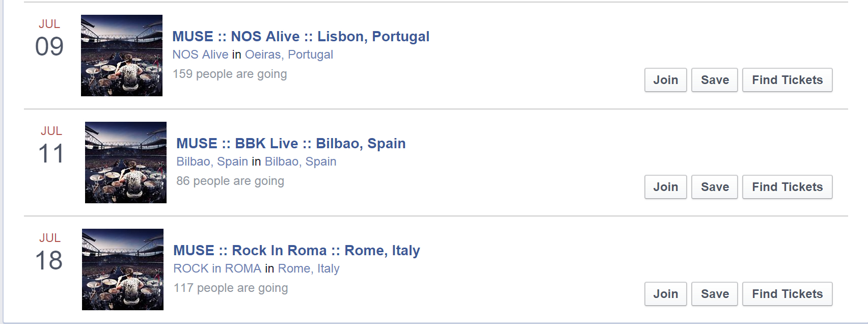This screenshot has width=868, height=324.
Task: Open the Rome, Italy location link
Action: tap(308, 268)
